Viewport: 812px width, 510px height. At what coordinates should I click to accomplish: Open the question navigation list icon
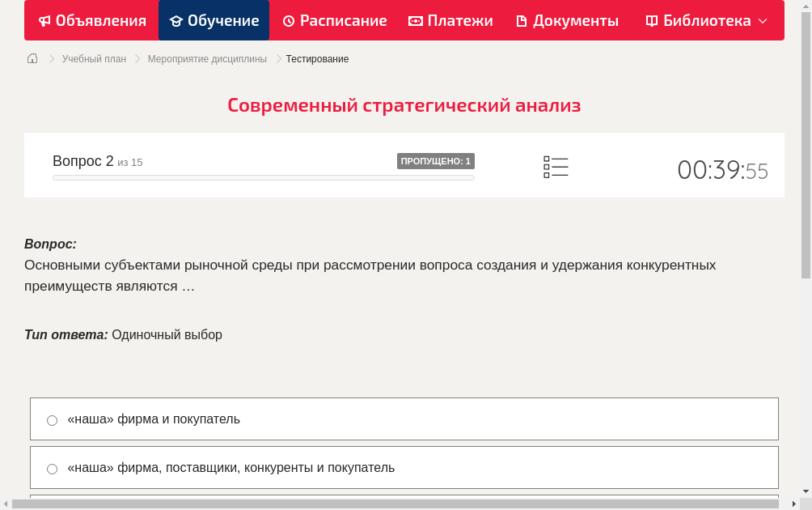point(556,166)
